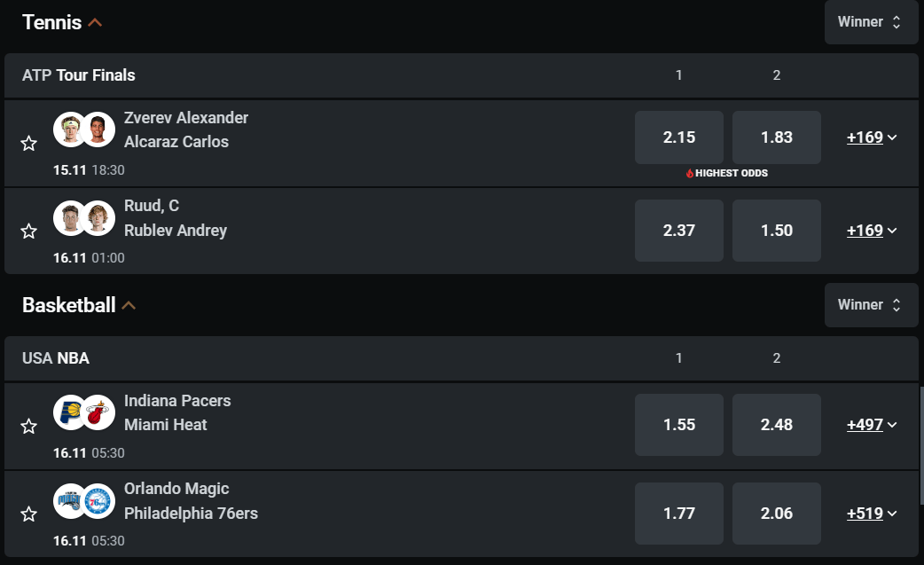Image resolution: width=924 pixels, height=565 pixels.
Task: Click the Orlando Magic team logo
Action: (69, 501)
